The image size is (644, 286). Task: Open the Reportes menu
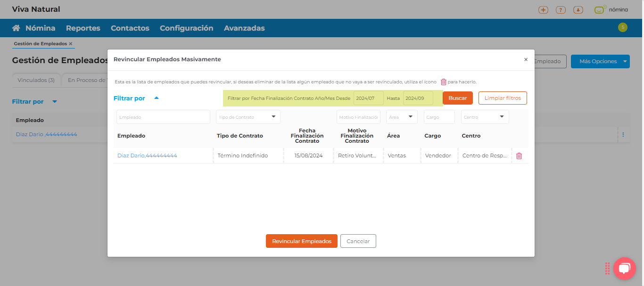click(x=83, y=28)
